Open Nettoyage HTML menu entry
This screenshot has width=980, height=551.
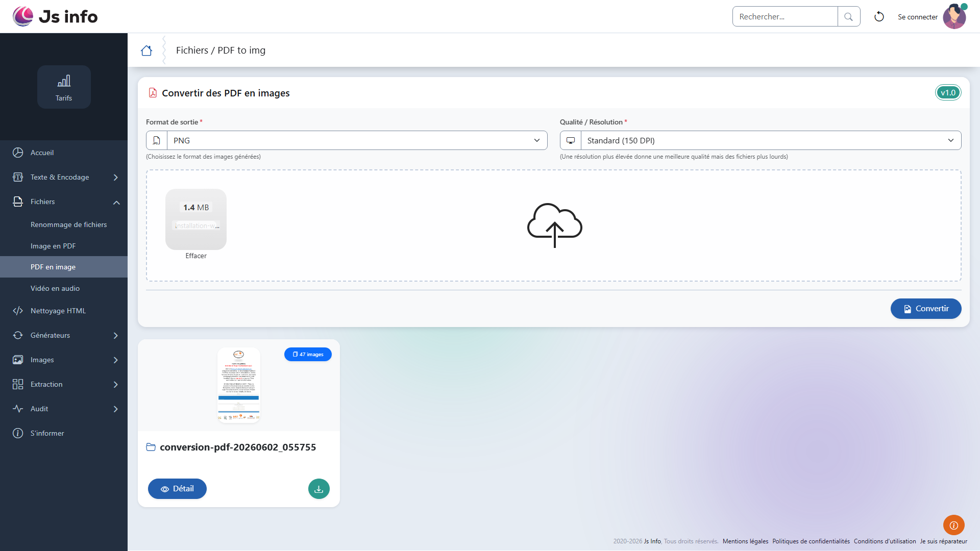tap(58, 311)
